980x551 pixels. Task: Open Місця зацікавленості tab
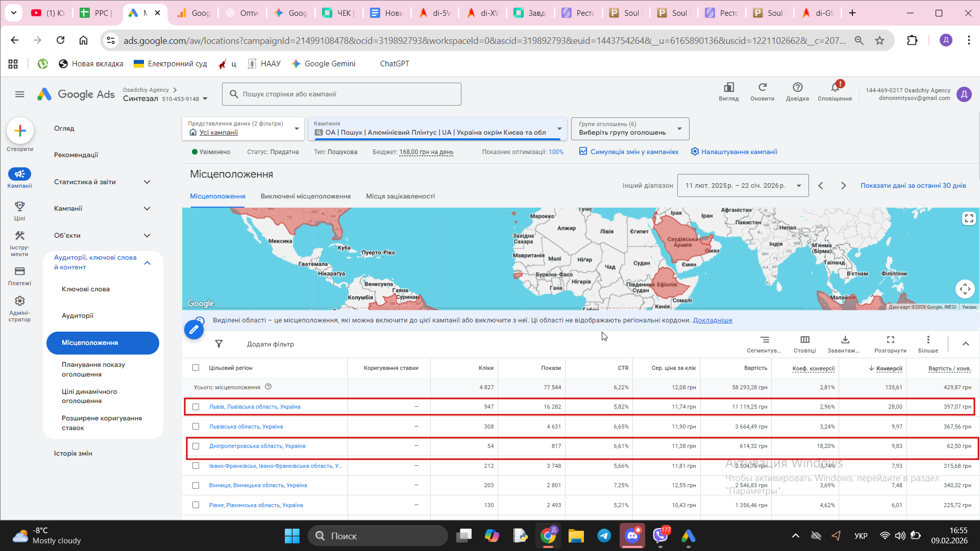(x=400, y=196)
